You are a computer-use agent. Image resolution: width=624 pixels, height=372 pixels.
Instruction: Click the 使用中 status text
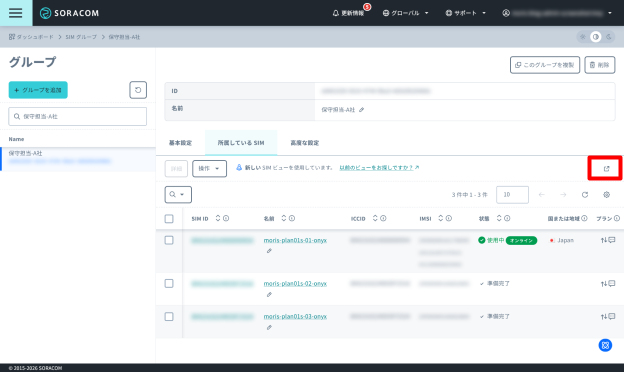click(495, 240)
